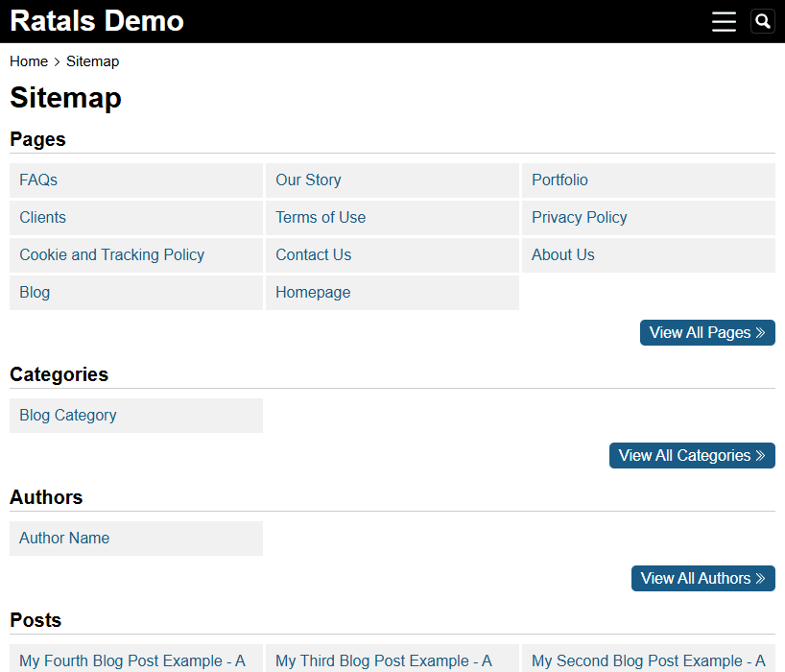
Task: Open the Terms of Use page
Action: [x=392, y=218]
